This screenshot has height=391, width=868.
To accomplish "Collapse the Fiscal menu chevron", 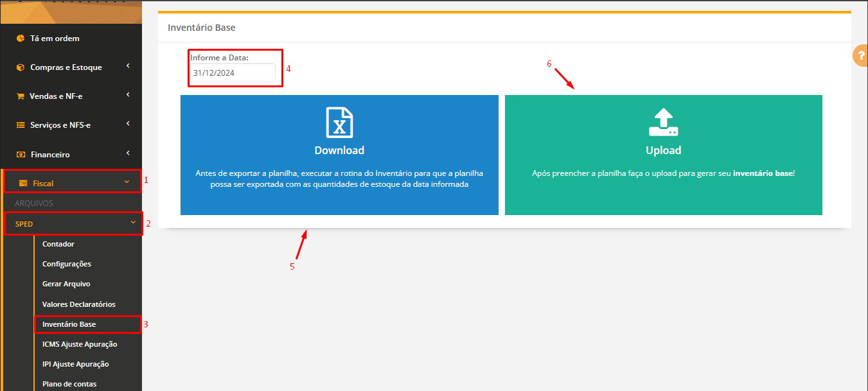I will pos(127,182).
